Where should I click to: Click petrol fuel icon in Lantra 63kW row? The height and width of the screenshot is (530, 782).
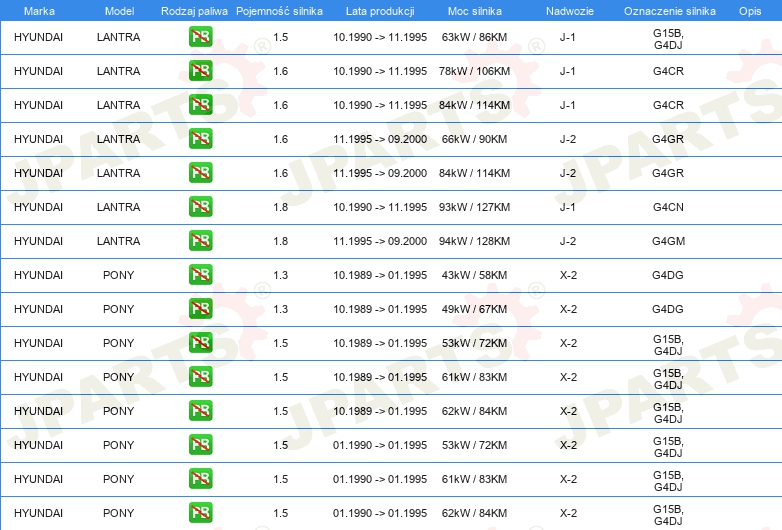(x=200, y=37)
